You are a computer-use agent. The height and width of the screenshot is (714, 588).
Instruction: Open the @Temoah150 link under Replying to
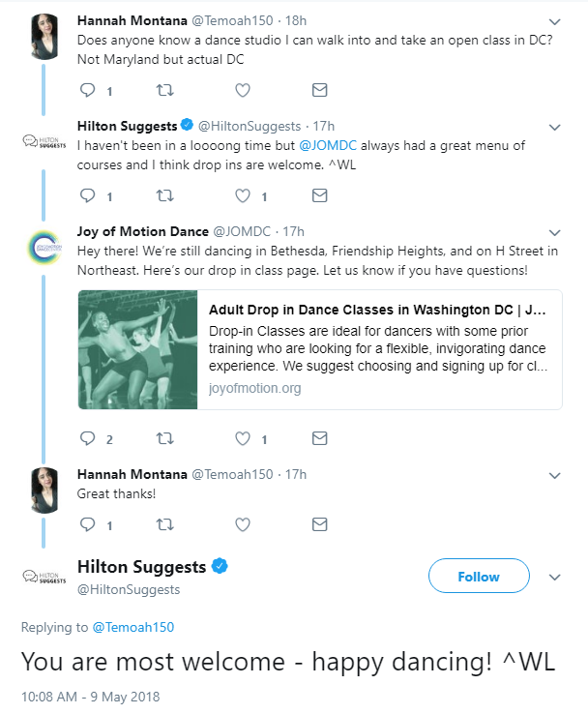[x=132, y=627]
